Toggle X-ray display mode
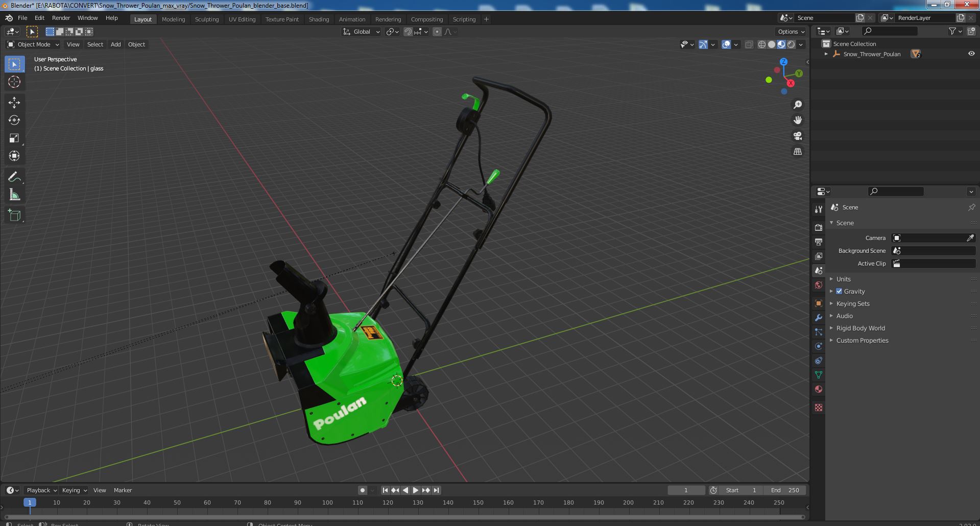This screenshot has width=980, height=526. [x=749, y=44]
